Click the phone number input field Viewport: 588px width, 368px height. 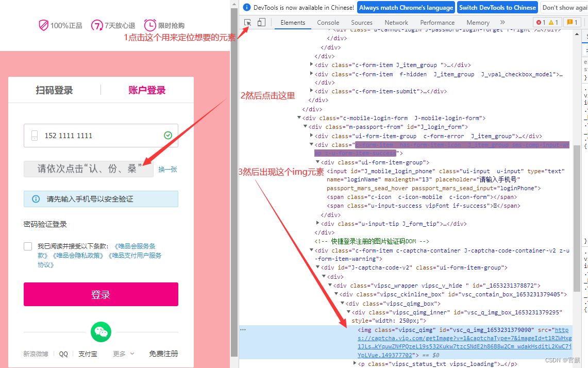[x=101, y=136]
